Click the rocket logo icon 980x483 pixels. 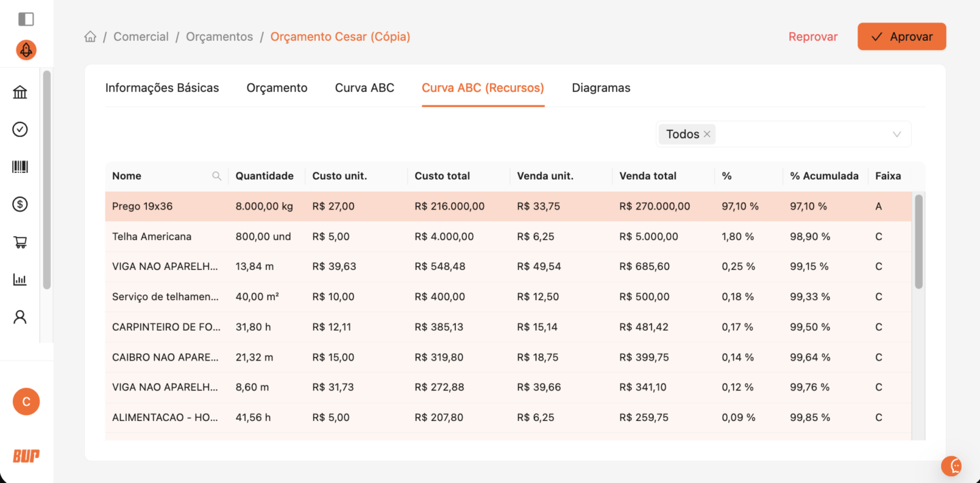click(26, 50)
